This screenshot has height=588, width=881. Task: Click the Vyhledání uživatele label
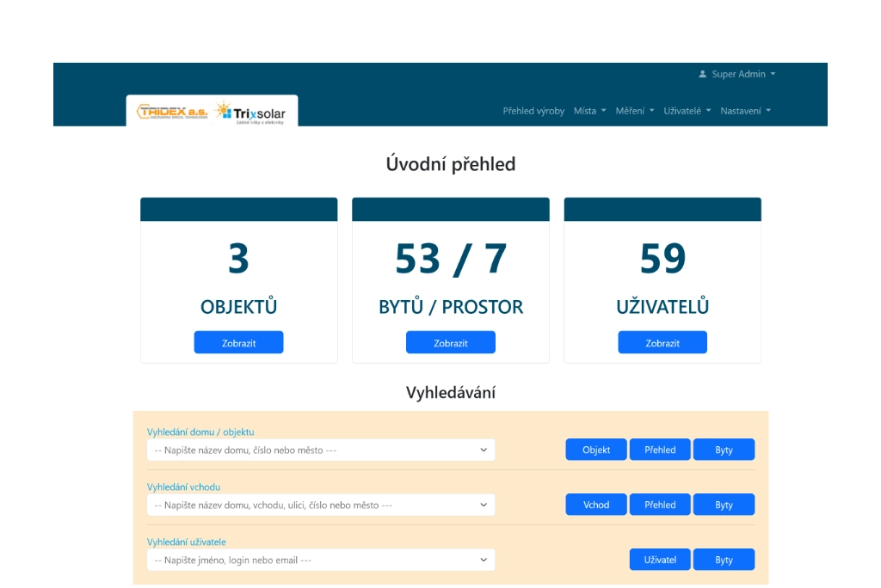tap(187, 542)
